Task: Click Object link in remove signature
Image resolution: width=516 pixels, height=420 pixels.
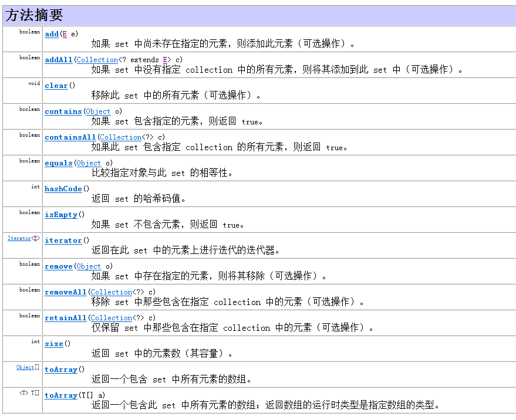Action: 89,266
